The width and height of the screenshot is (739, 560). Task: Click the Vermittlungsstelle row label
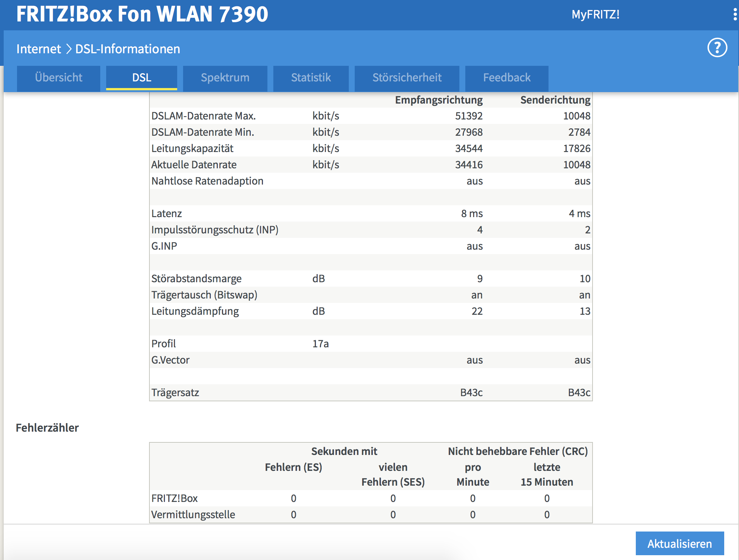coord(193,515)
